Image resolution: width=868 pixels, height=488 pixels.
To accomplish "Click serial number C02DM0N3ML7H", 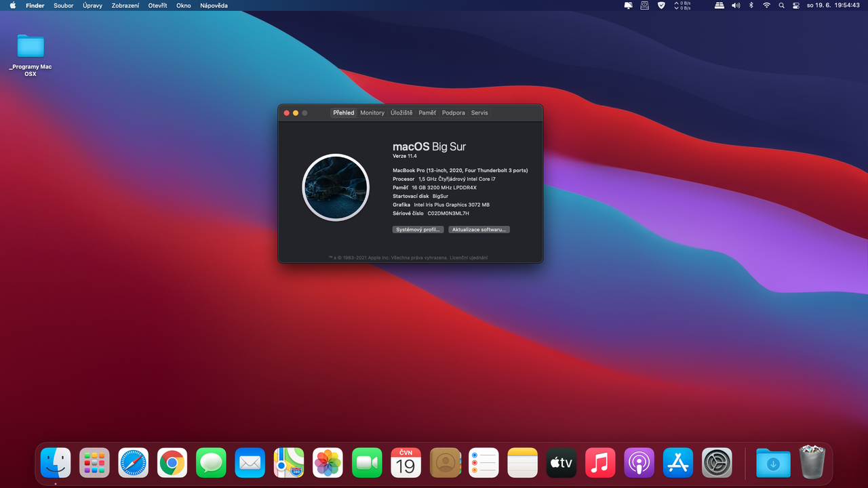I will click(448, 213).
